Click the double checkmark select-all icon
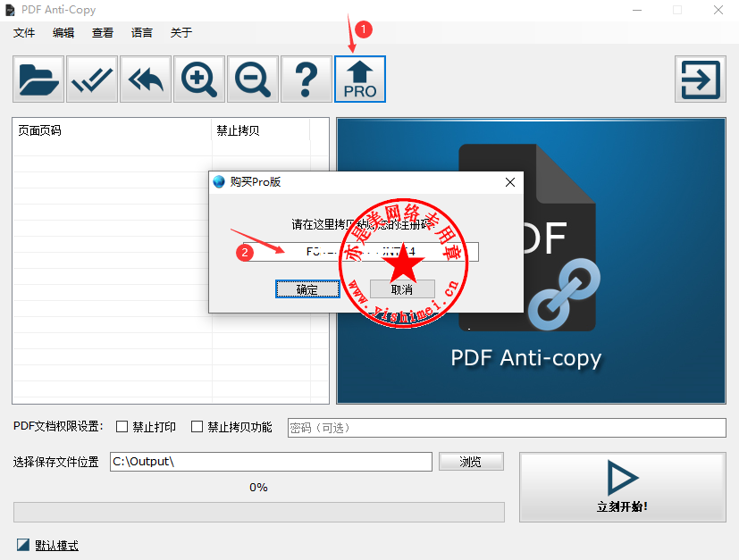 coord(92,79)
